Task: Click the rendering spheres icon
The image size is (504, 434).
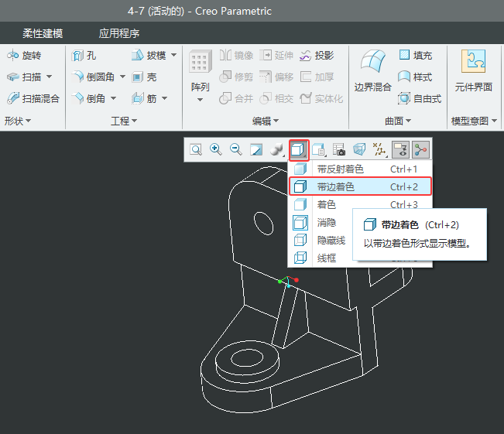Action: point(276,150)
